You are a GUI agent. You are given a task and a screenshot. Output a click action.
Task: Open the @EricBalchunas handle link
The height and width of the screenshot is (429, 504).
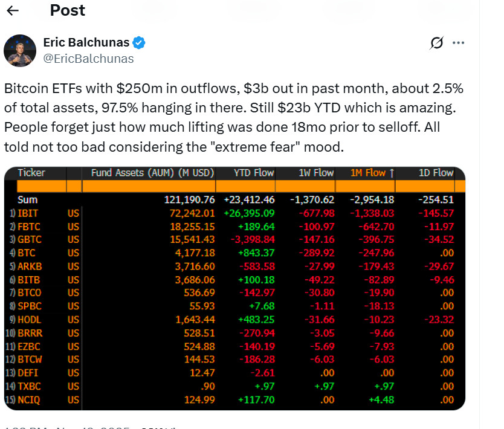(88, 59)
